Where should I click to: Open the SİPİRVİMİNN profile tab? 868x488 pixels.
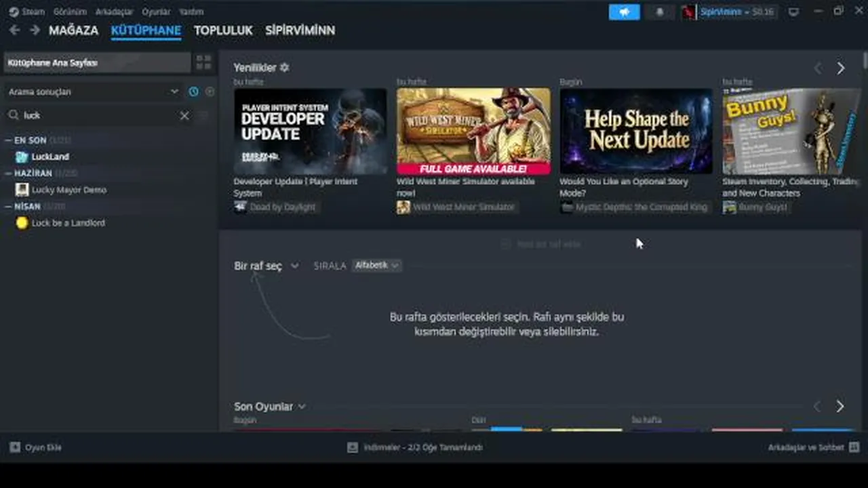click(300, 30)
